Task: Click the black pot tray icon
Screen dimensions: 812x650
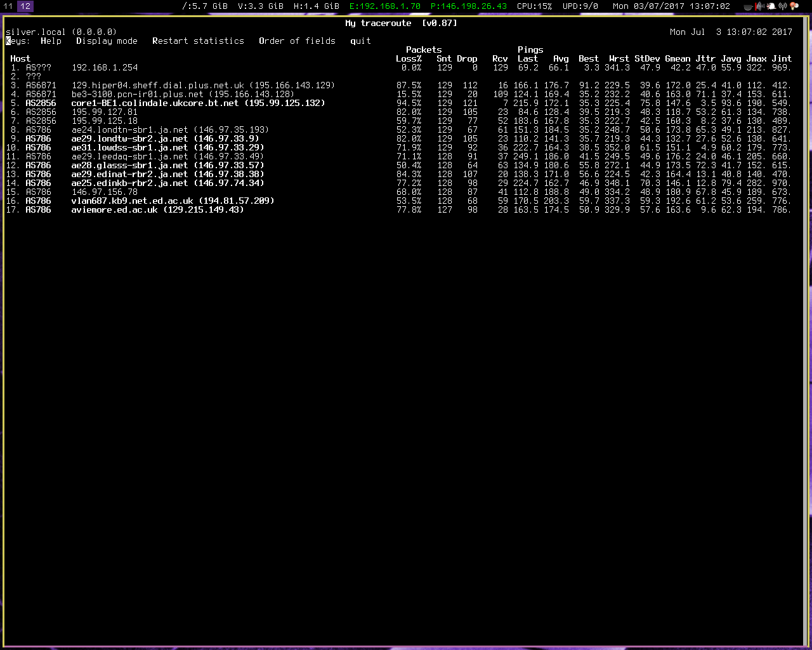Action: (x=749, y=6)
